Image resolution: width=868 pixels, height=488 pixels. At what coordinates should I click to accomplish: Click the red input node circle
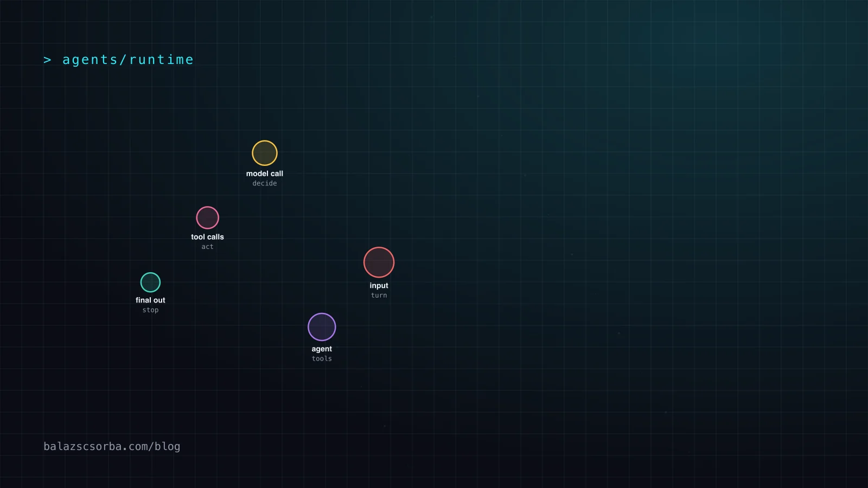point(379,262)
